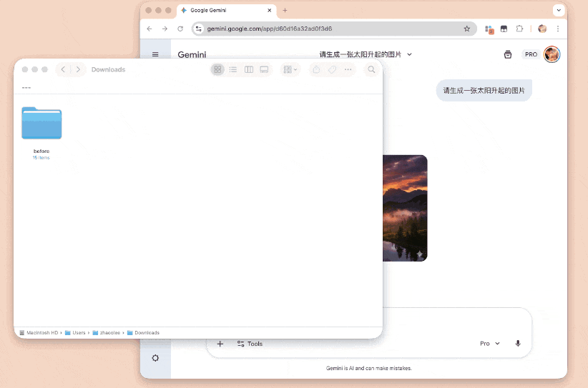Viewport: 588px width, 388px height.
Task: Select the 'before' folder
Action: tap(41, 123)
